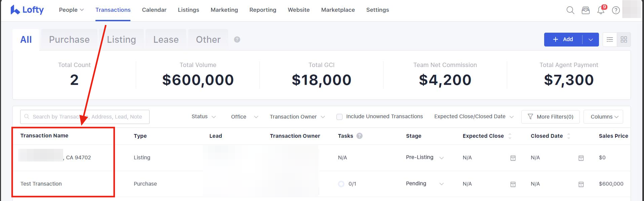Toggle the 0/1 task circle for Test Transaction
Image resolution: width=644 pixels, height=201 pixels.
[x=341, y=184]
